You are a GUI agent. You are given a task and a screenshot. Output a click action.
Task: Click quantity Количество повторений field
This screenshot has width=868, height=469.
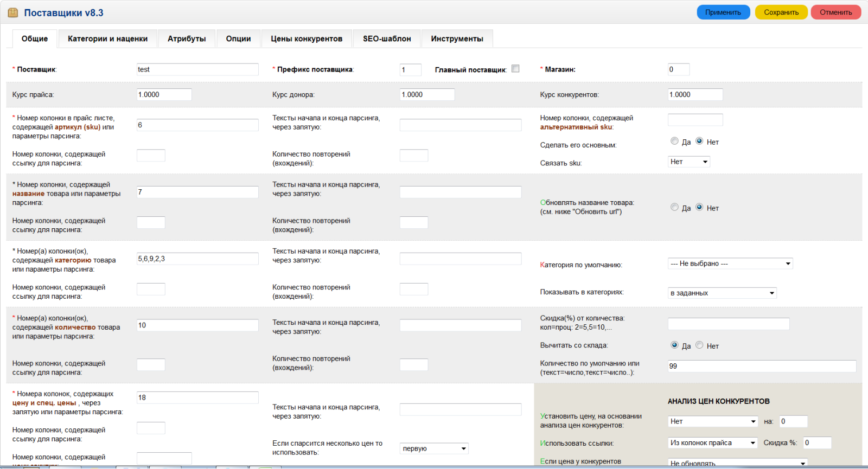pyautogui.click(x=414, y=364)
